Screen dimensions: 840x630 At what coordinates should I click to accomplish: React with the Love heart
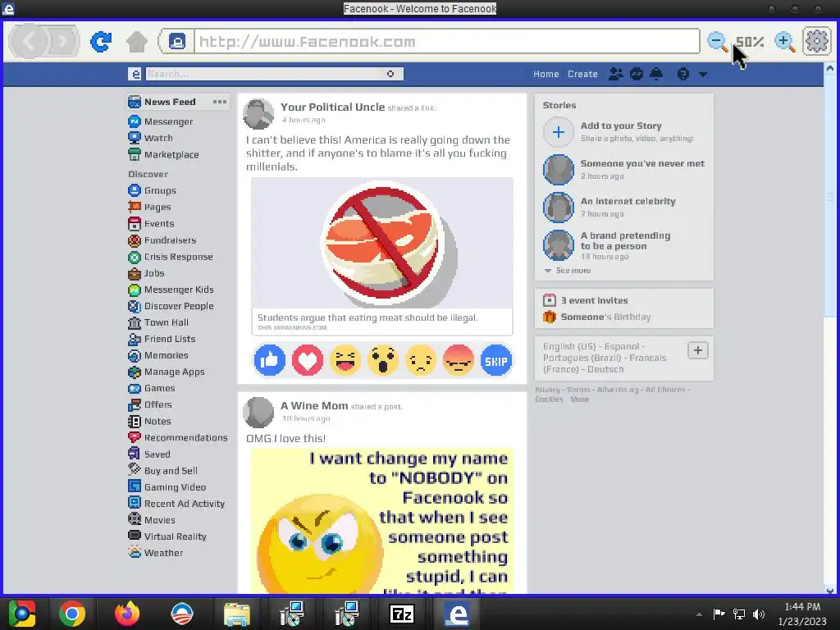[308, 361]
